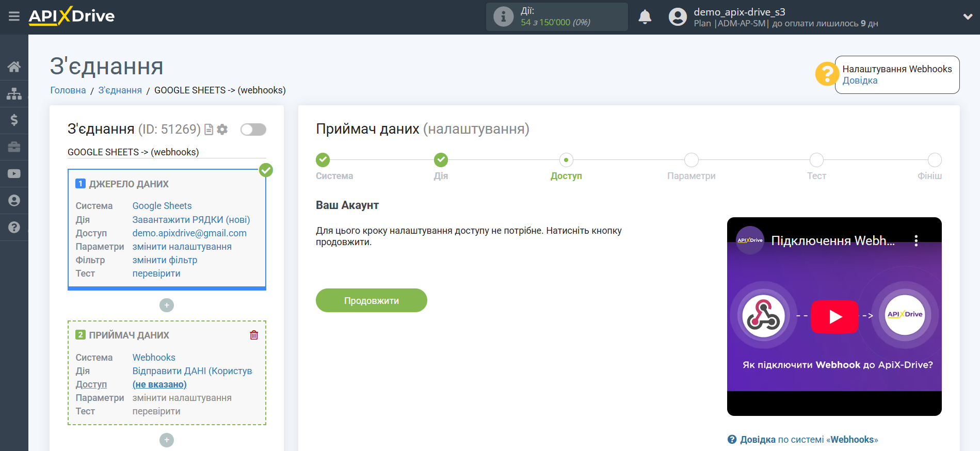Open Google Sheets system link
The height and width of the screenshot is (451, 980).
point(162,206)
